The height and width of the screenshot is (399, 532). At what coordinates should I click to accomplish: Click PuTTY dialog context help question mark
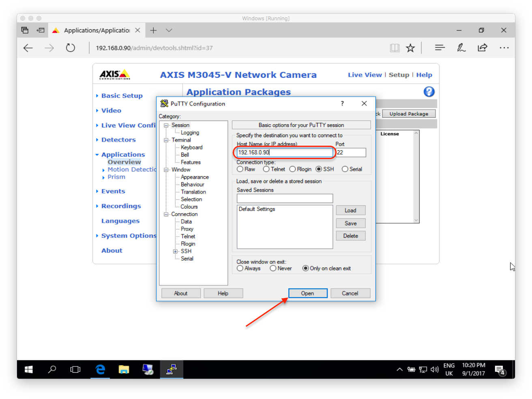point(342,104)
